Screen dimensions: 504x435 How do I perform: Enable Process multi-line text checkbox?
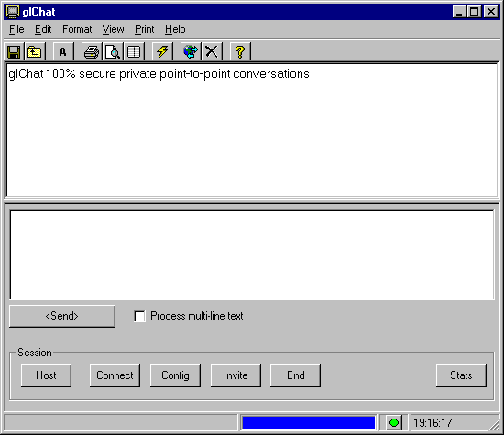pyautogui.click(x=139, y=316)
